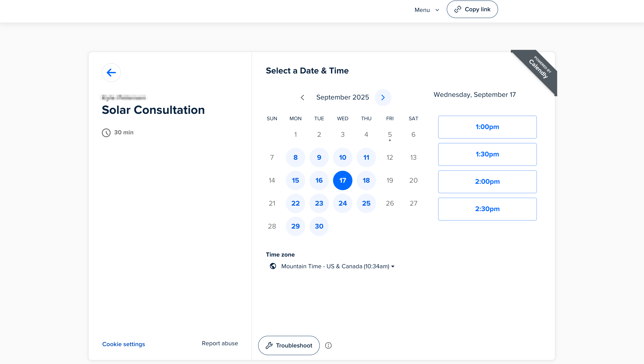Open the Menu dropdown
This screenshot has height=364, width=644.
tap(426, 10)
